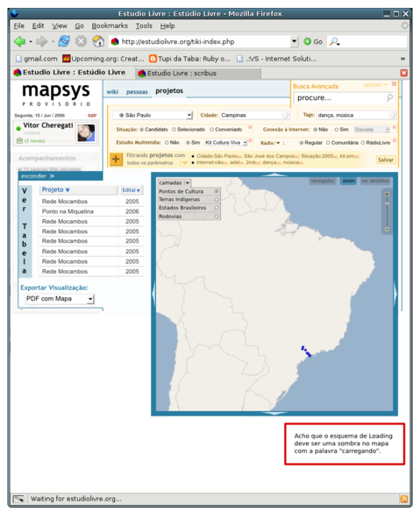Select the Comunitária radio option
This screenshot has width=420, height=526.
328,143
